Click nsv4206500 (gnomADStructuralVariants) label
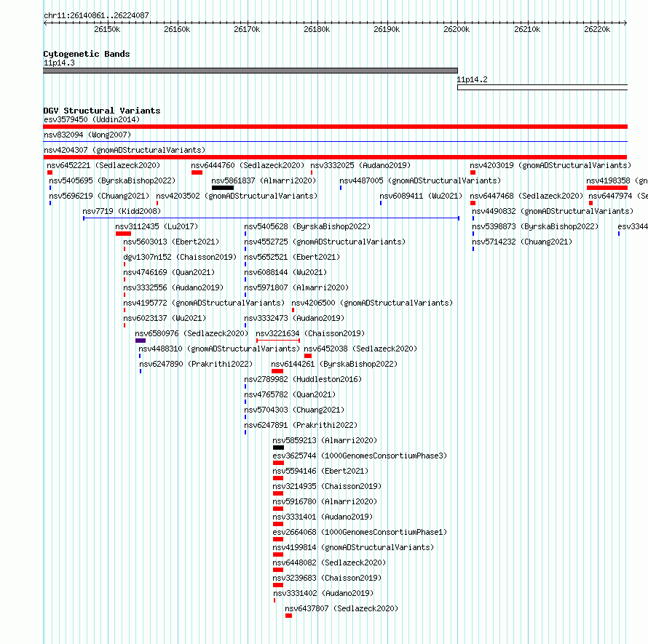 [372, 303]
